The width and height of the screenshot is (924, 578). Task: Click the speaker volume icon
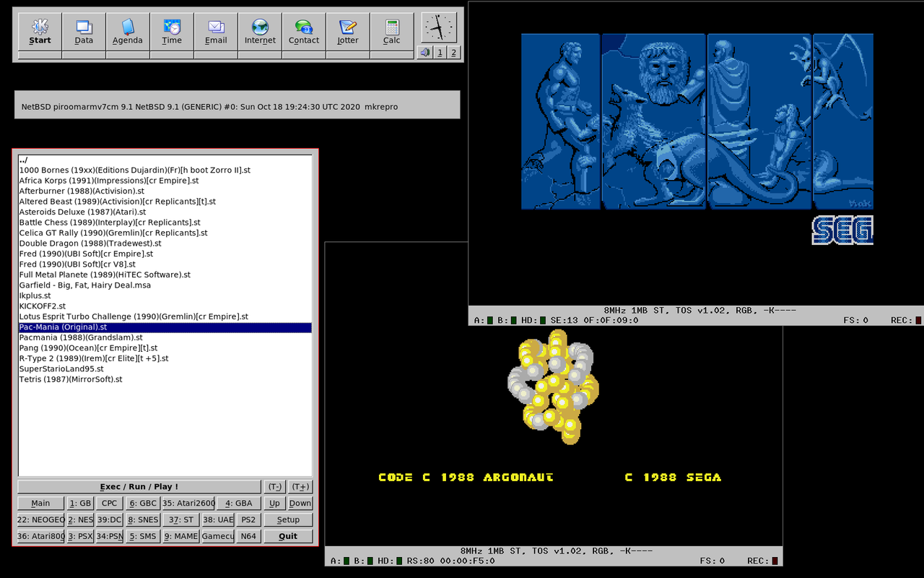click(x=424, y=53)
